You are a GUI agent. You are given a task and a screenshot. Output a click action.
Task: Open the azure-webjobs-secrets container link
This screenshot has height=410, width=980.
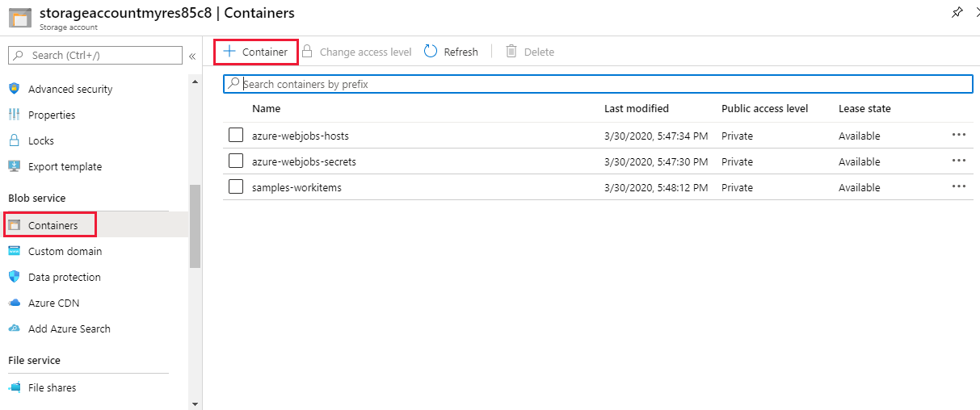304,162
